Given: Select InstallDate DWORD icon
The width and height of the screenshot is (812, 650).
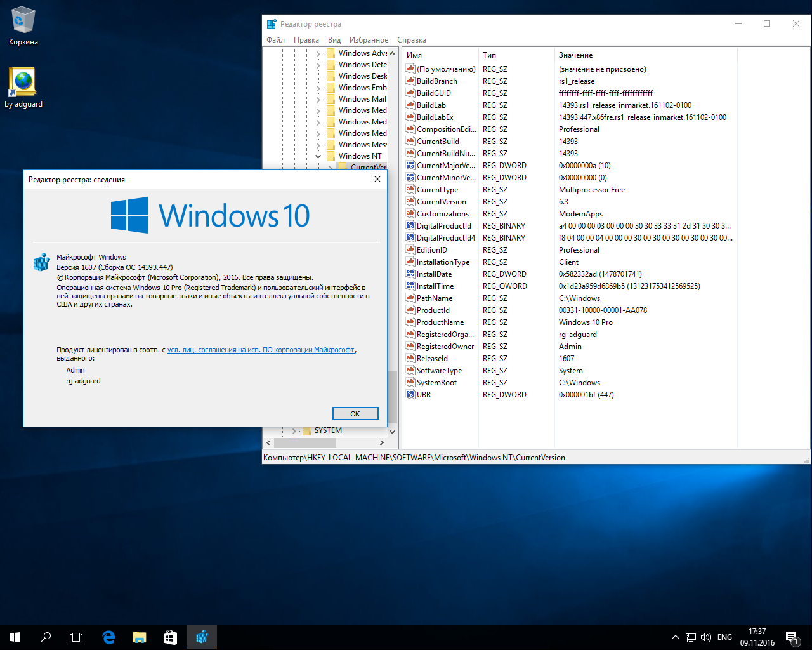Looking at the screenshot, I should [410, 274].
